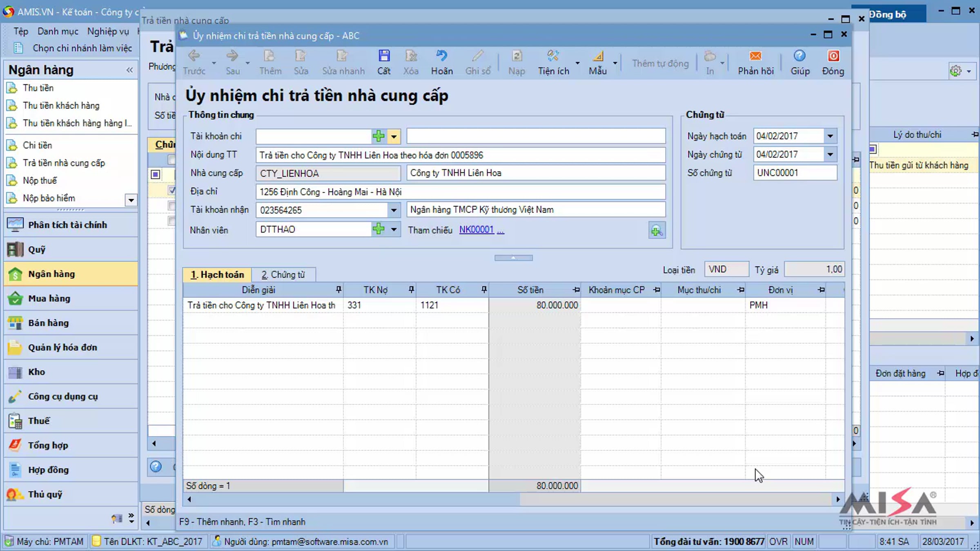
Task: Open help with Giúp icon
Action: [x=800, y=56]
